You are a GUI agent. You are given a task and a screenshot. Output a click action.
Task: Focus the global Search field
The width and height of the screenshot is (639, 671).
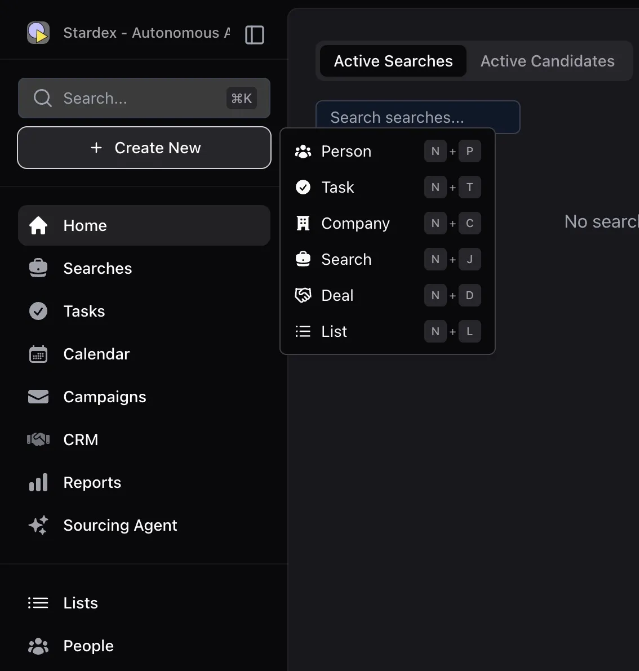pyautogui.click(x=144, y=98)
